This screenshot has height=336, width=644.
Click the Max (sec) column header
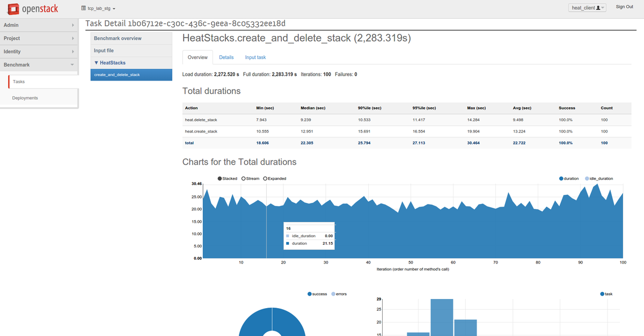[477, 108]
